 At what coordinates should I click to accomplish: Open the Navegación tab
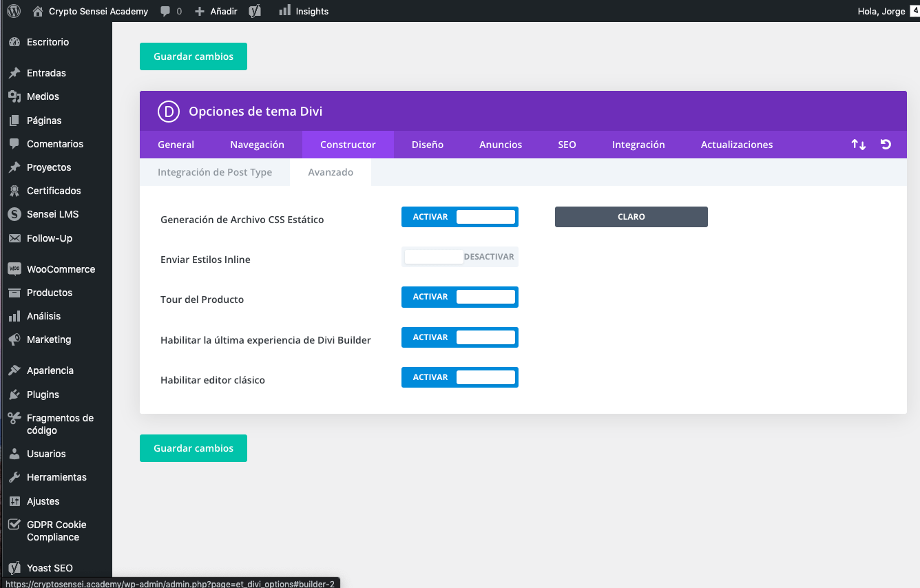coord(257,145)
